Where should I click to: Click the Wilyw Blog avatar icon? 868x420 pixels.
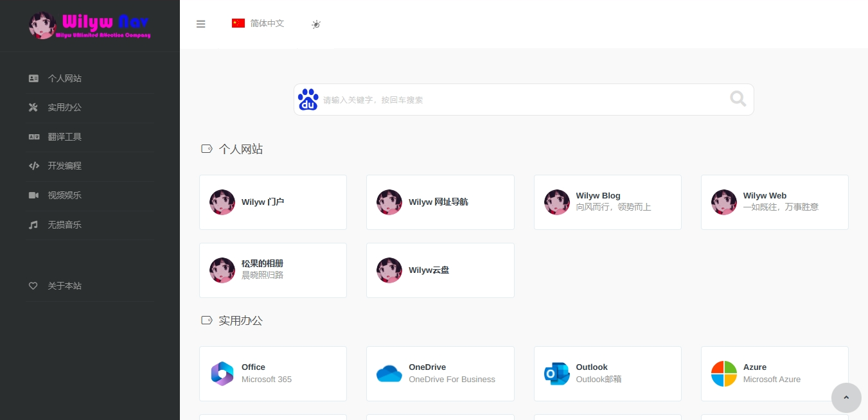coord(556,202)
